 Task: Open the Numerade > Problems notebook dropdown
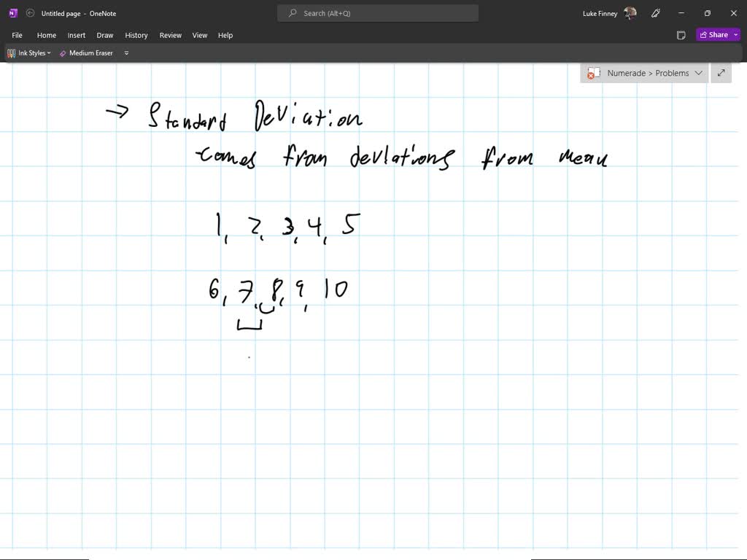click(x=699, y=73)
